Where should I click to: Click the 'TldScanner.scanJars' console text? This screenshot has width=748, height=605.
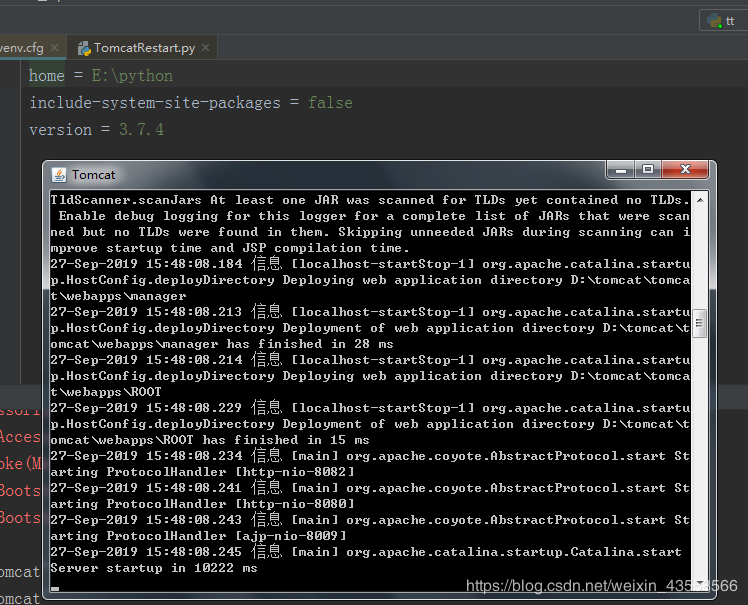pyautogui.click(x=126, y=200)
